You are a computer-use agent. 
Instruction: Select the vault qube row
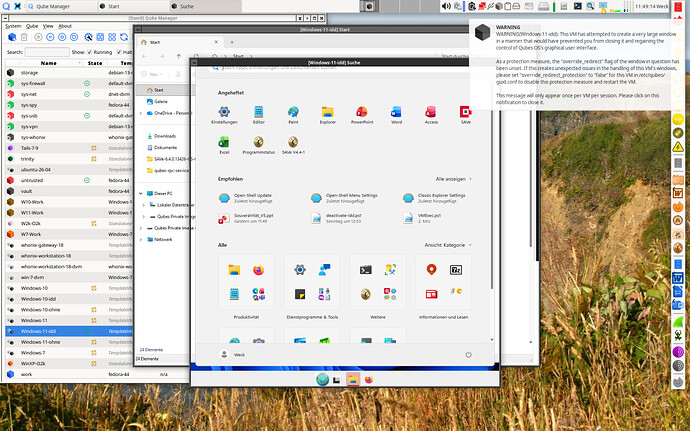69,191
